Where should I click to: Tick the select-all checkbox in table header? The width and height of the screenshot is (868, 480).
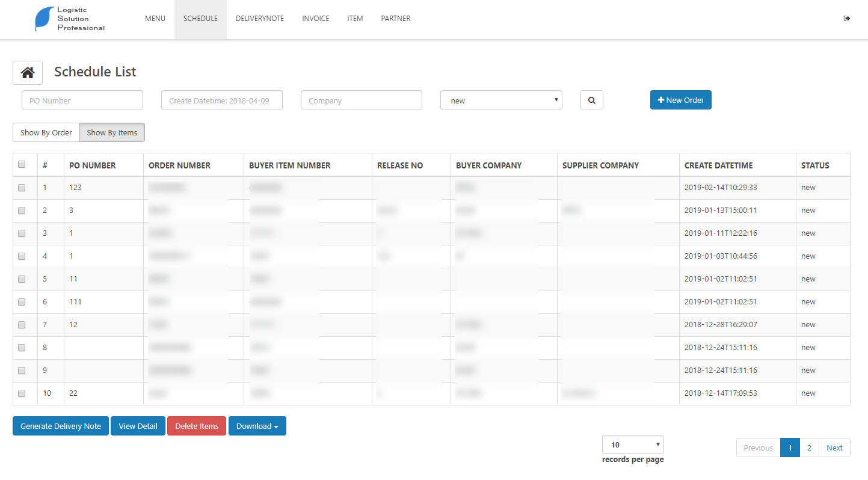click(22, 164)
